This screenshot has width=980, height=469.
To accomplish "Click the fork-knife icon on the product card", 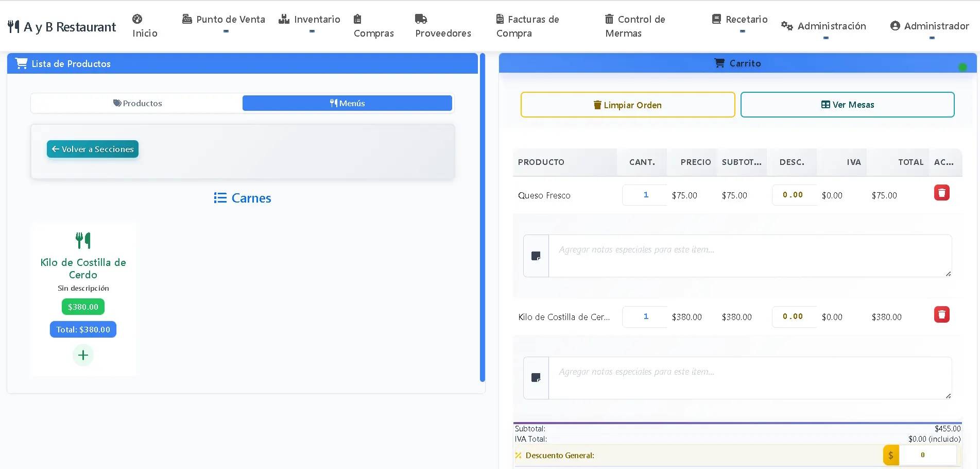I will coord(83,240).
